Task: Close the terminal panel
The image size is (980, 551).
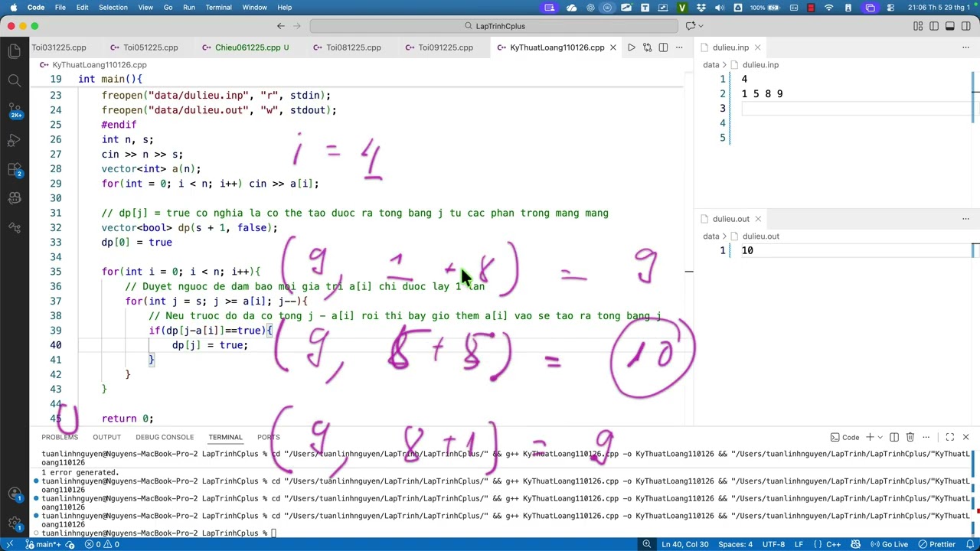Action: coord(965,437)
